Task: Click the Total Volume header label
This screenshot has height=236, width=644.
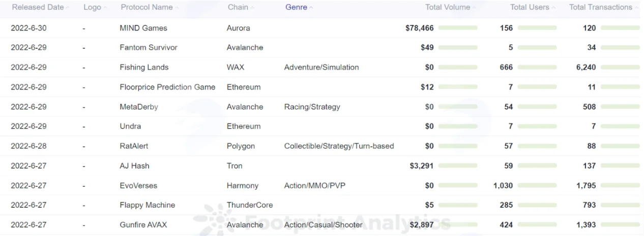Action: tap(448, 8)
